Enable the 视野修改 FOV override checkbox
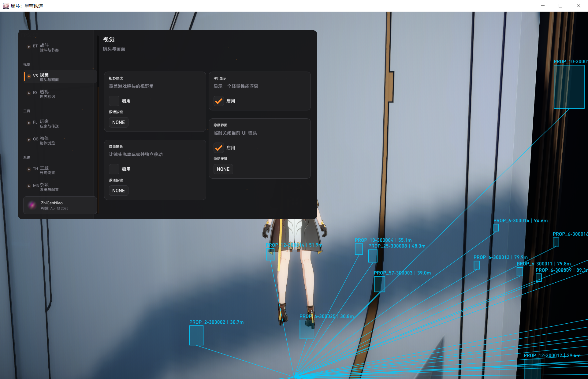The width and height of the screenshot is (588, 379). [x=114, y=101]
